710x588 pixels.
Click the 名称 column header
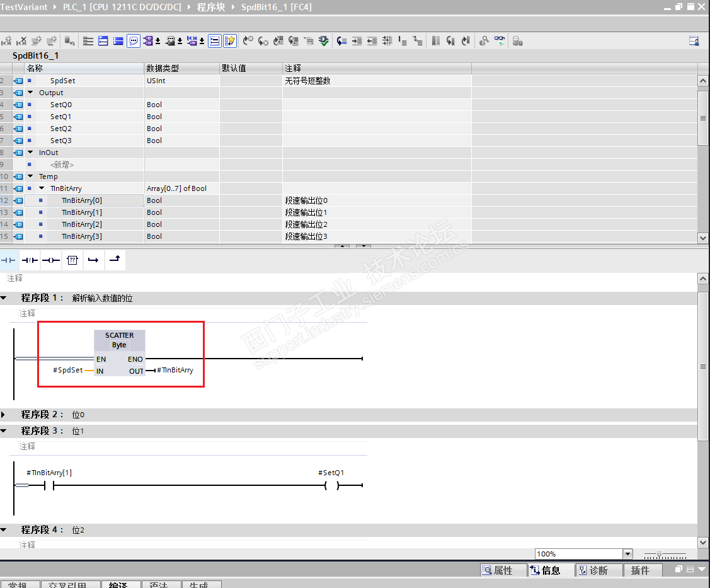[84, 68]
